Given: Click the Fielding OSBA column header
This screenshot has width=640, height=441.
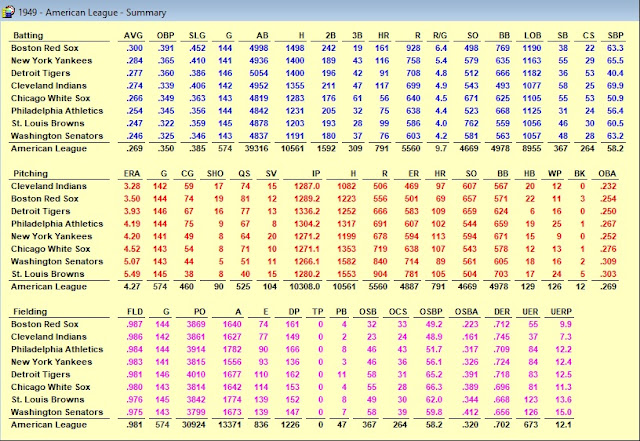Looking at the screenshot, I should (466, 312).
